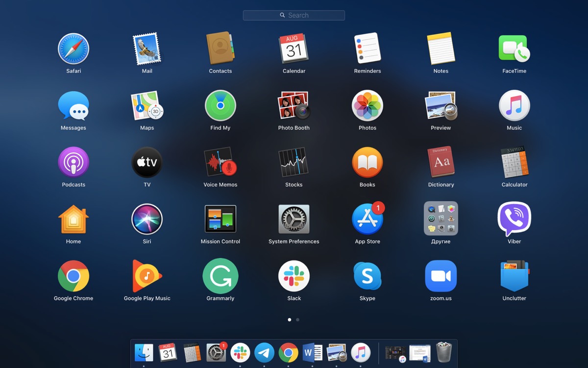The image size is (588, 368).
Task: Launch the Home app
Action: 73,219
